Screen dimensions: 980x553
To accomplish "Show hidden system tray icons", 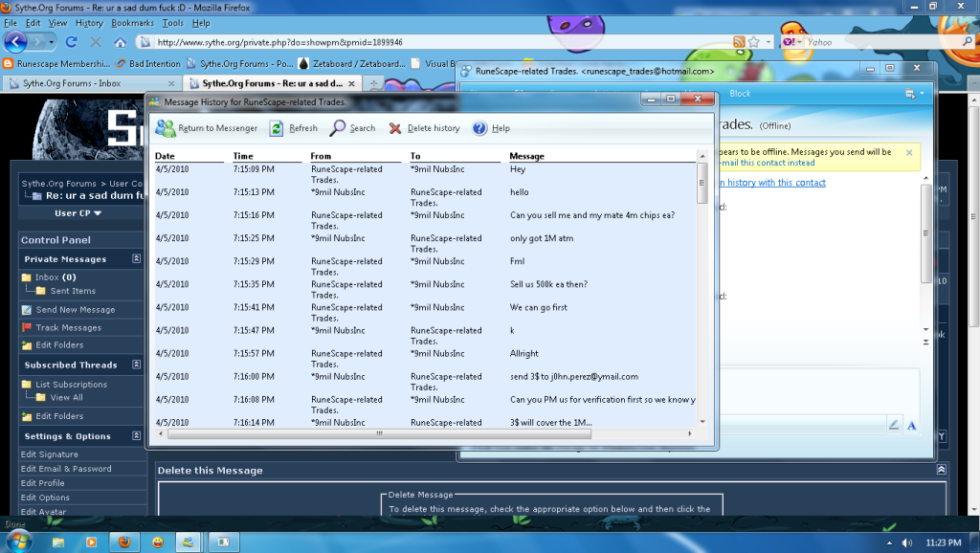I will (889, 542).
